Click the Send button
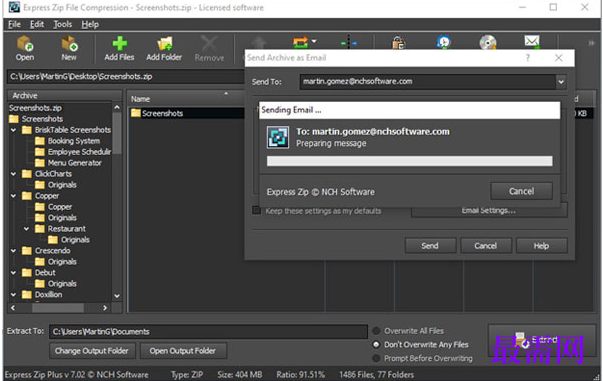Viewport: 603px width, 381px height. 430,246
